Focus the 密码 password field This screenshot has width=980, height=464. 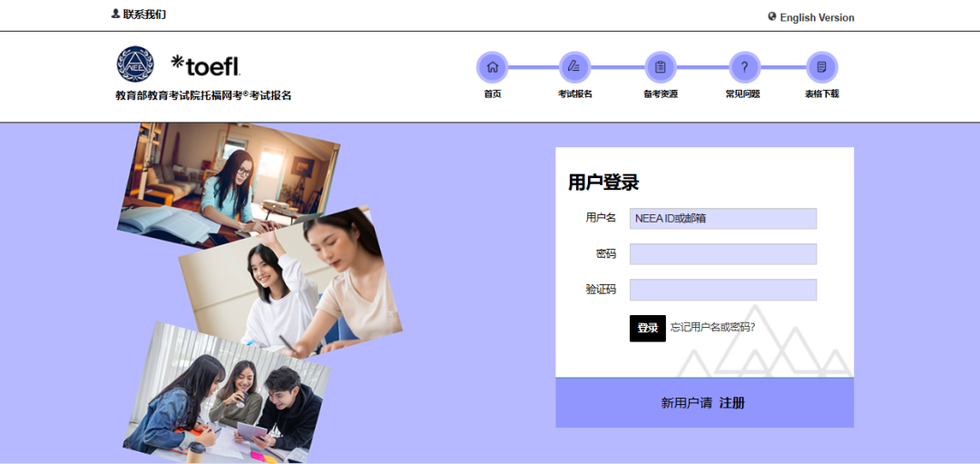(723, 254)
